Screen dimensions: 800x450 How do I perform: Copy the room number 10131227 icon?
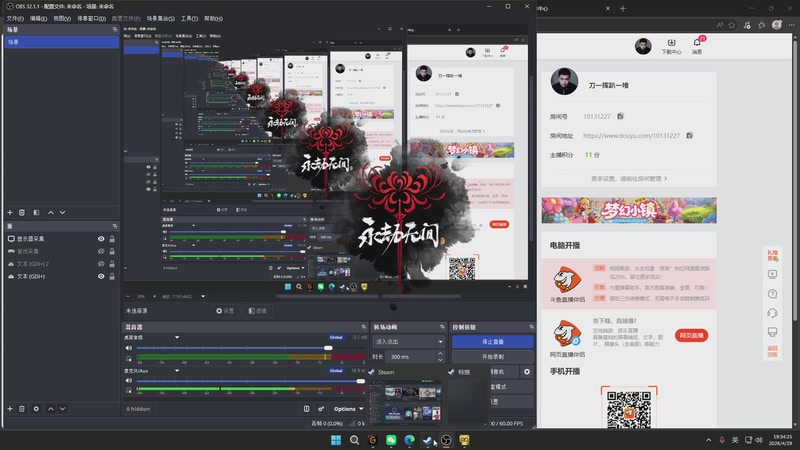click(x=620, y=116)
